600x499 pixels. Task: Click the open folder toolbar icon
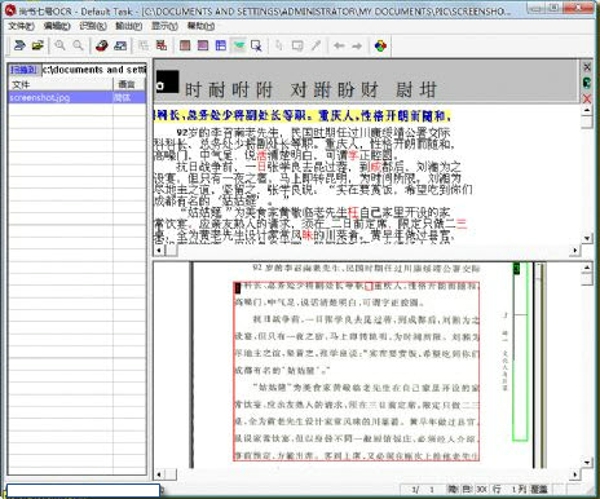point(37,45)
